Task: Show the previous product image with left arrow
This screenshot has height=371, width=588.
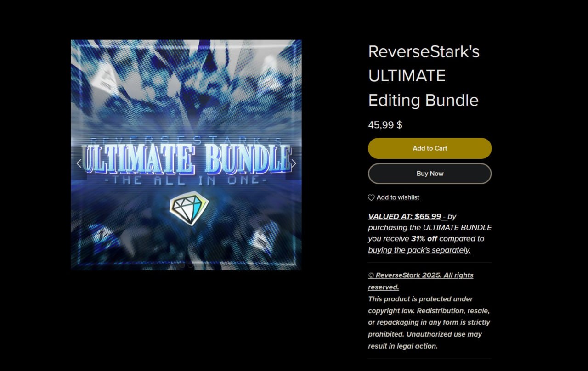Action: 79,163
